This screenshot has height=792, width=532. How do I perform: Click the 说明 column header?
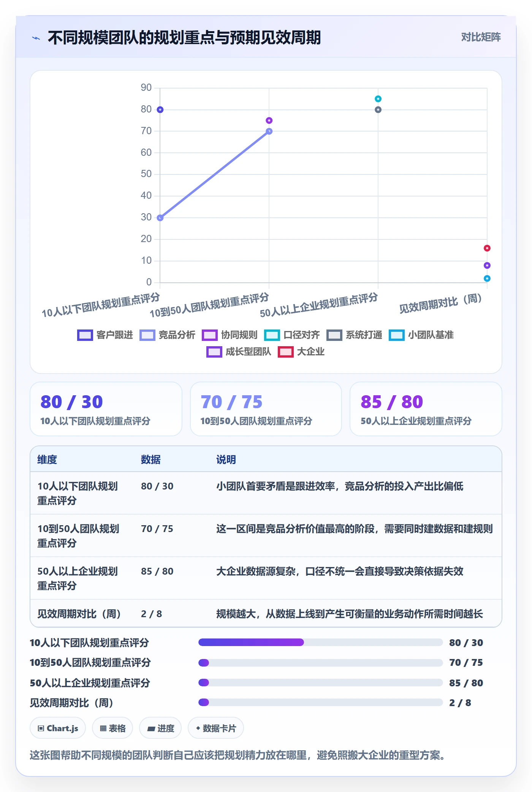pos(226,459)
